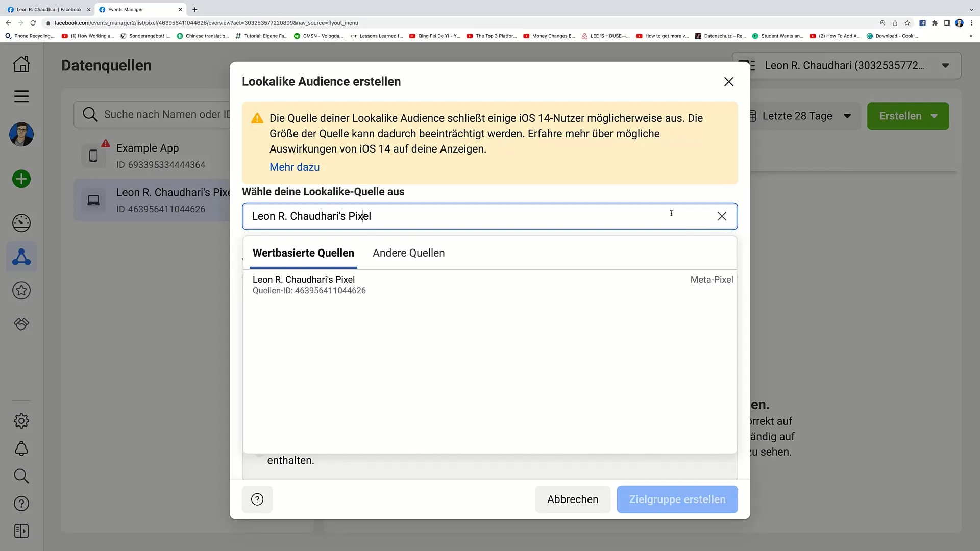Clear the Lookalike-Quelle search input field
The width and height of the screenshot is (980, 551).
point(722,216)
